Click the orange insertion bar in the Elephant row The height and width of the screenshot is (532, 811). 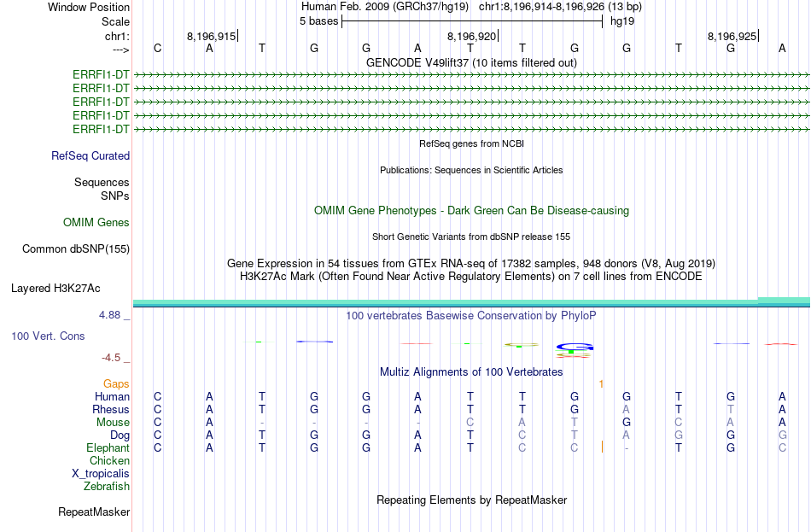pos(602,447)
